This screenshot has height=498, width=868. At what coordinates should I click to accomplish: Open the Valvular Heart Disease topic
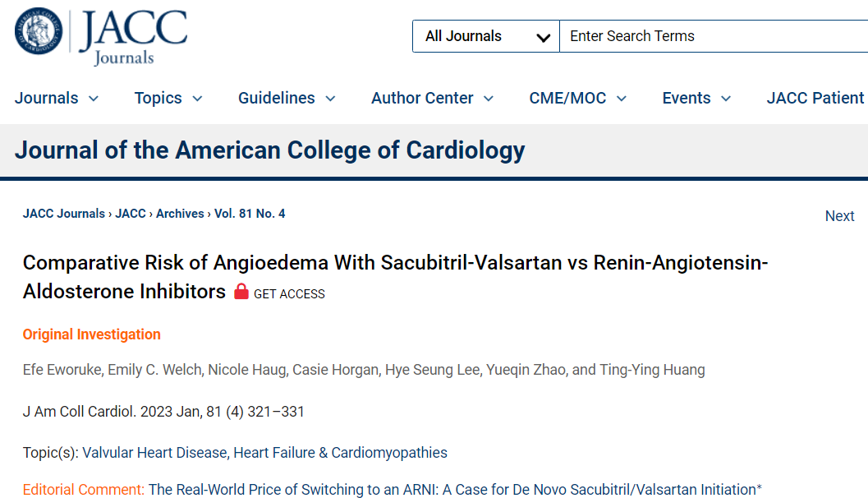pos(155,453)
